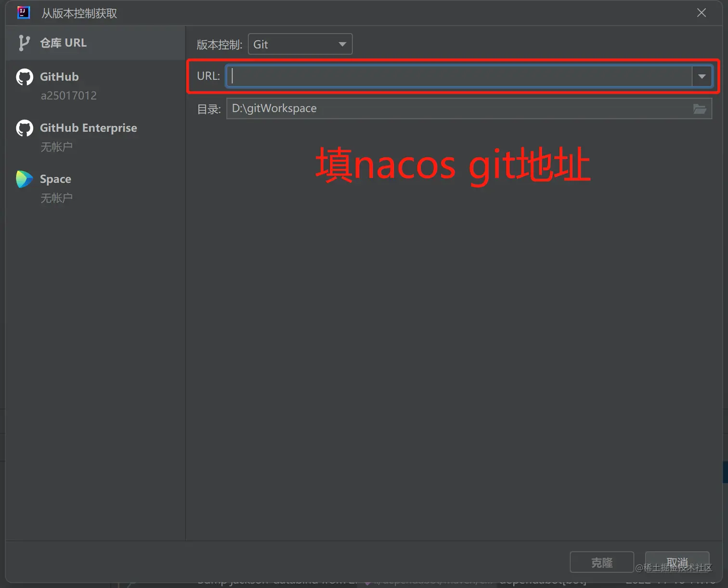Click the 取消 button
The width and height of the screenshot is (728, 588).
(677, 562)
